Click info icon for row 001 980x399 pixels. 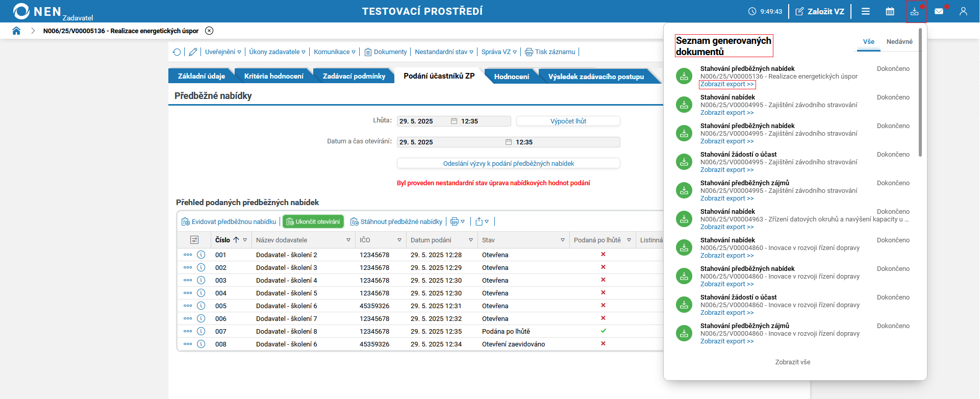(x=201, y=255)
